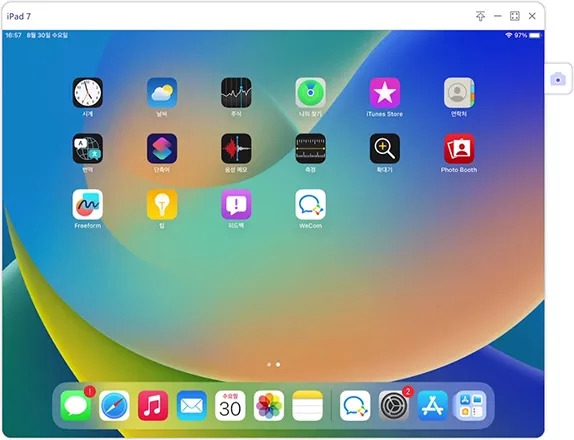Click the Photo Booth label text
Image resolution: width=574 pixels, height=440 pixels.
coord(459,170)
